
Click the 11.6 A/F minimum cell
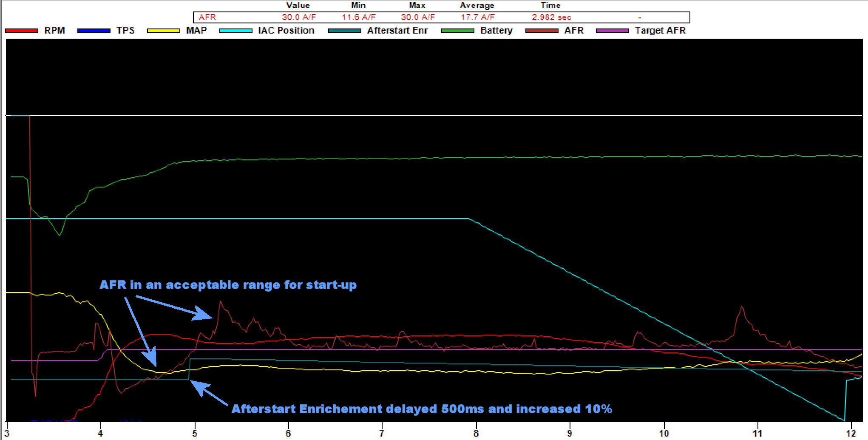pyautogui.click(x=359, y=17)
